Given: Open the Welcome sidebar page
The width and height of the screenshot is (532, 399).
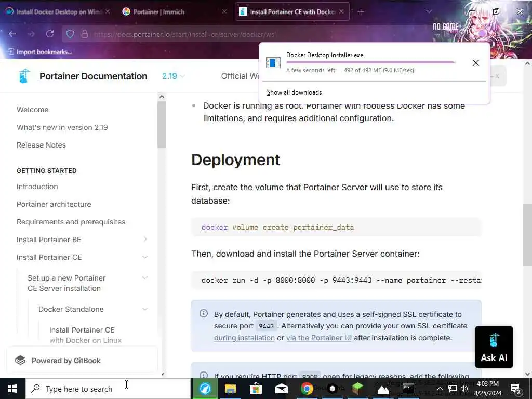Looking at the screenshot, I should pyautogui.click(x=33, y=110).
